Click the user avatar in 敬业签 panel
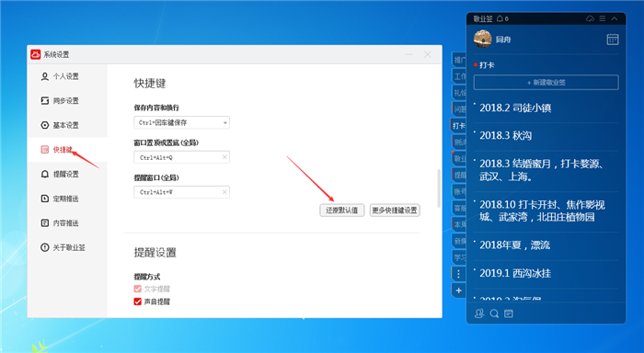Viewport: 644px width, 353px height. point(483,40)
